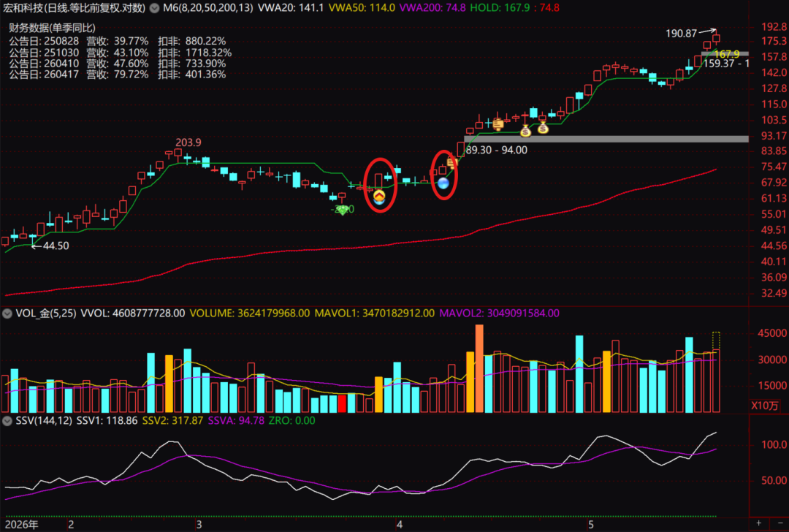This screenshot has width=789, height=532.
Task: Zoom in with the plus button
Action: pos(759,524)
